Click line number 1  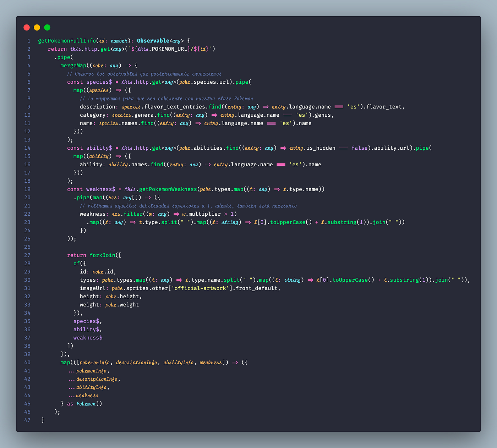coord(29,41)
